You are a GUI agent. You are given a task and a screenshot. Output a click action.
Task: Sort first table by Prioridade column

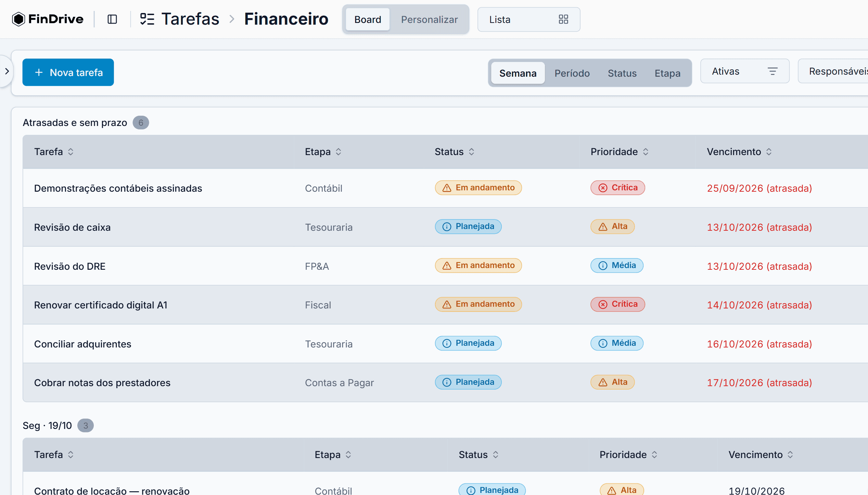pyautogui.click(x=620, y=152)
